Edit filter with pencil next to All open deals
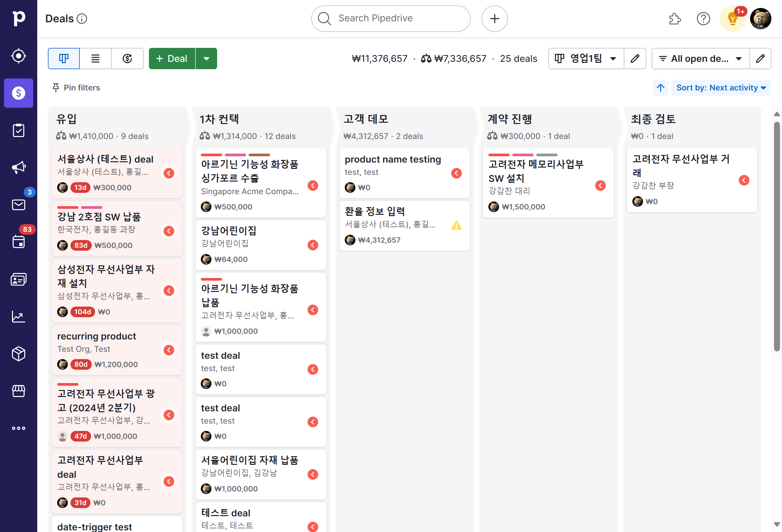Screen dimensions: 782x532 (x=760, y=59)
